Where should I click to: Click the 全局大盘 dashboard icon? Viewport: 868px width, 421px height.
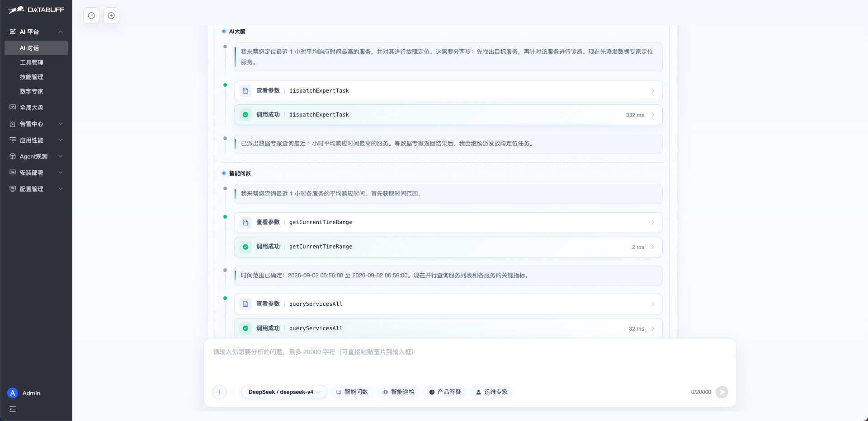[13, 108]
